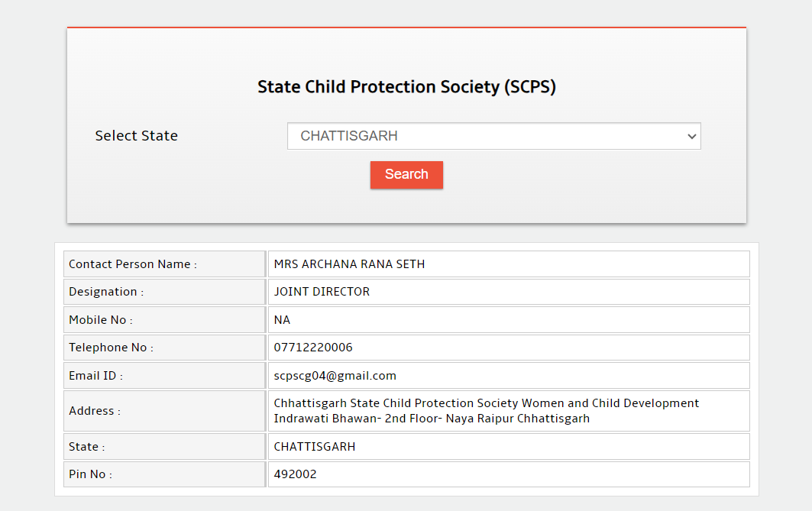
Task: Click the red Search button
Action: [x=406, y=174]
